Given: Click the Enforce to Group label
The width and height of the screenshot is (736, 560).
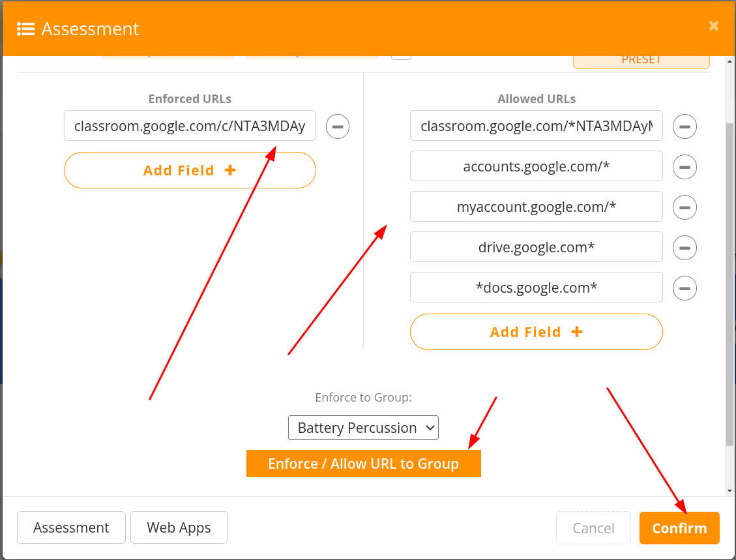Looking at the screenshot, I should pos(363,398).
